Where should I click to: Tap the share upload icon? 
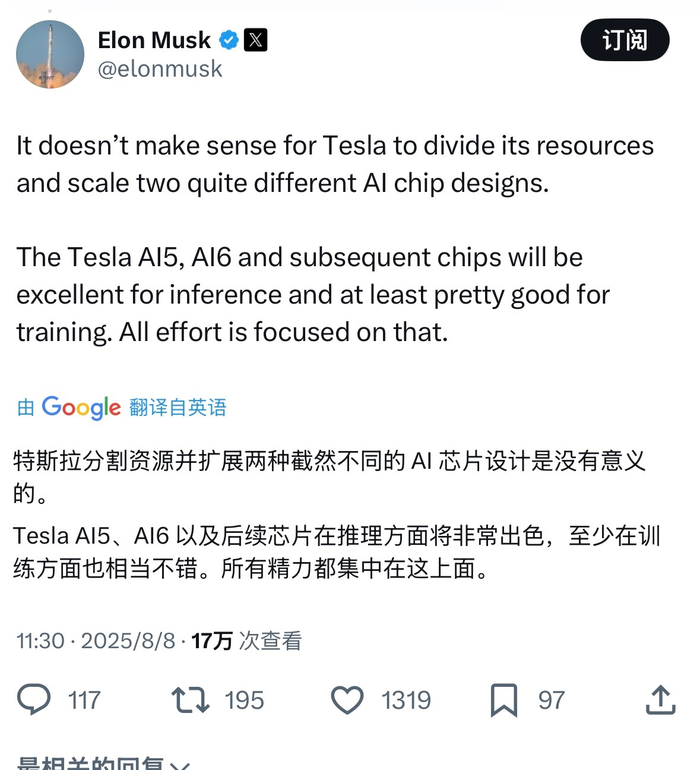click(660, 699)
